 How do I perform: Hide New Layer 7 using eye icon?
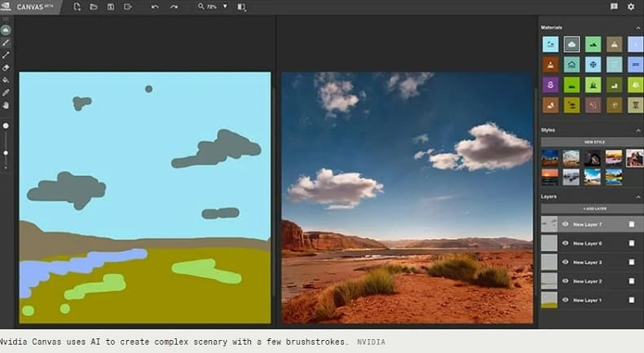[565, 224]
